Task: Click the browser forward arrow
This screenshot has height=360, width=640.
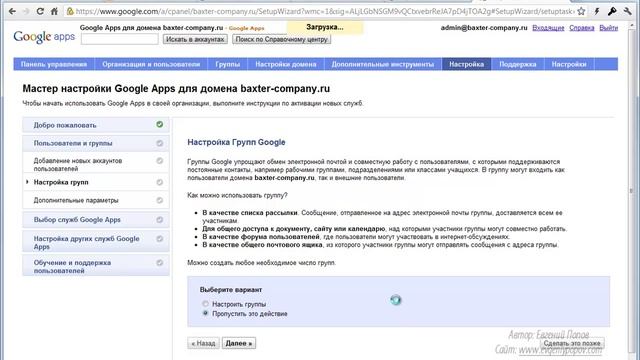Action: point(26,11)
